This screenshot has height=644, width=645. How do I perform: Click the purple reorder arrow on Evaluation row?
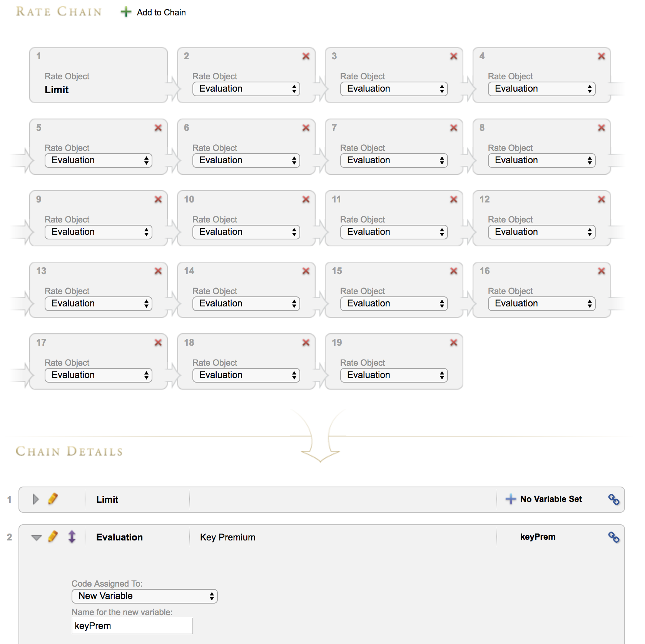point(72,537)
